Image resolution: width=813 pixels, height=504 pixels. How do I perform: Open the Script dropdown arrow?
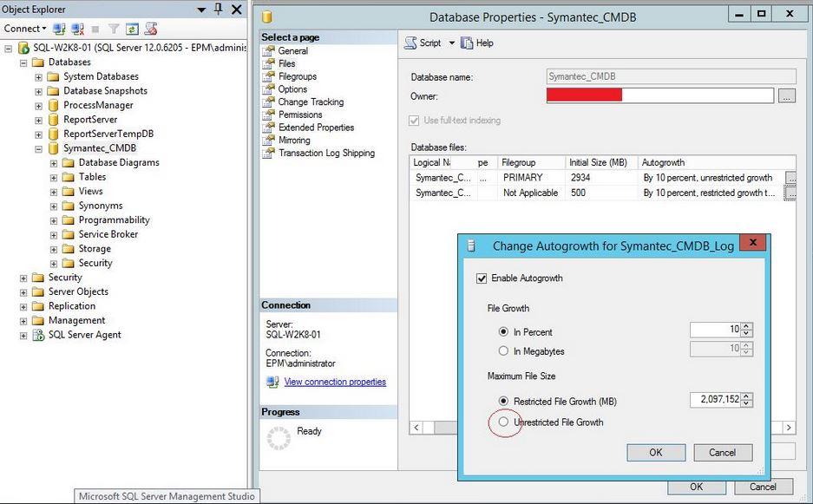(451, 43)
